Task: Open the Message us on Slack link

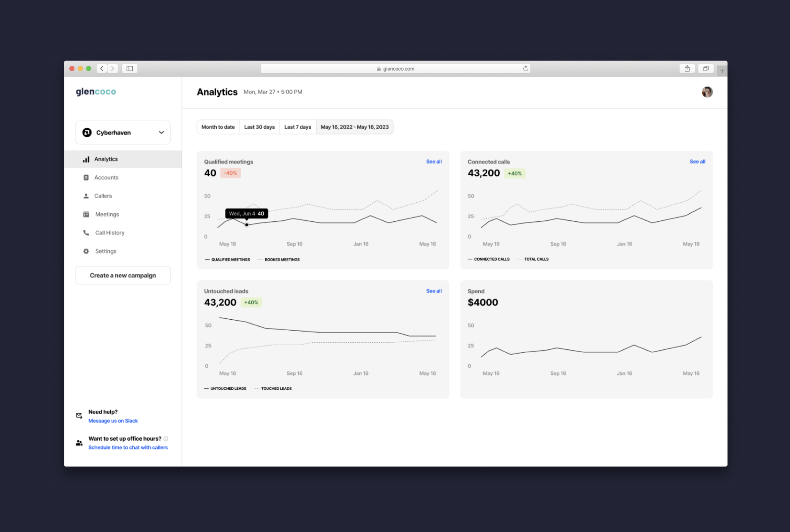Action: click(113, 421)
